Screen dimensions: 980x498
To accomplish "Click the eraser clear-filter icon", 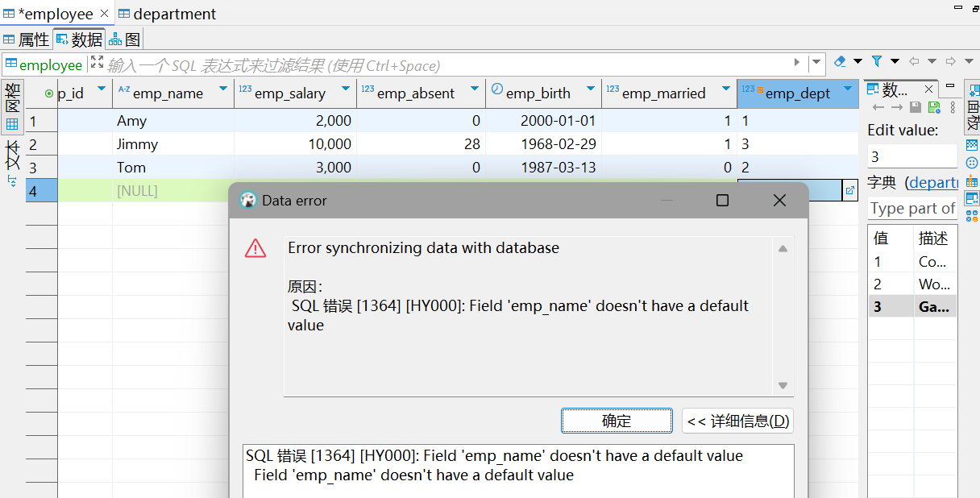I will tap(840, 61).
